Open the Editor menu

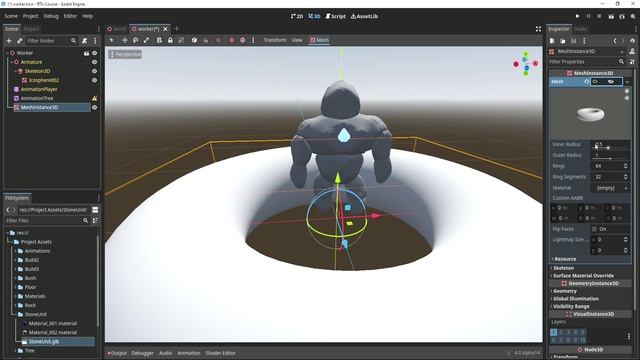70,16
